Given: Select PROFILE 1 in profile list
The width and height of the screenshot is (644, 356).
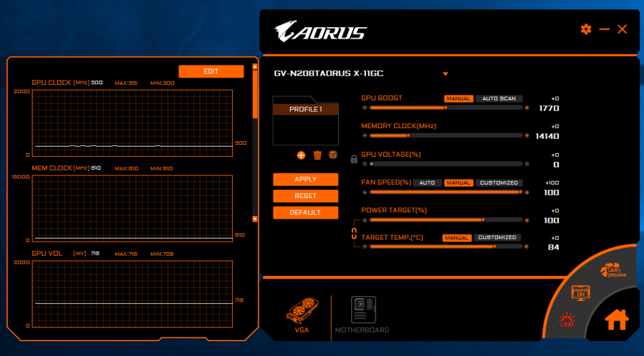Looking at the screenshot, I should pos(305,109).
